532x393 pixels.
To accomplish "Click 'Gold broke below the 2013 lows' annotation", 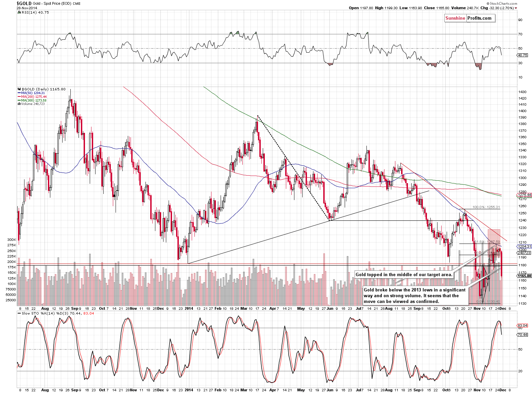I will click(x=415, y=296).
